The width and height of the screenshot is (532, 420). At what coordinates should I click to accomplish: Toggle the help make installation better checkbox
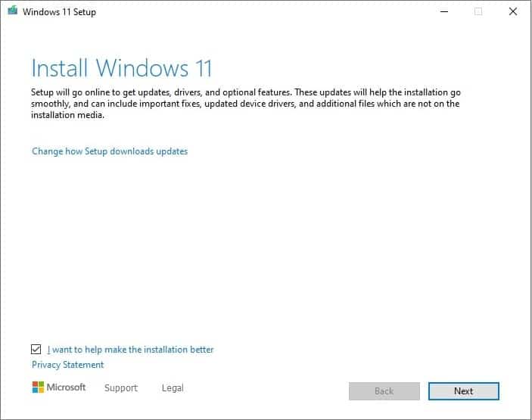(x=36, y=350)
